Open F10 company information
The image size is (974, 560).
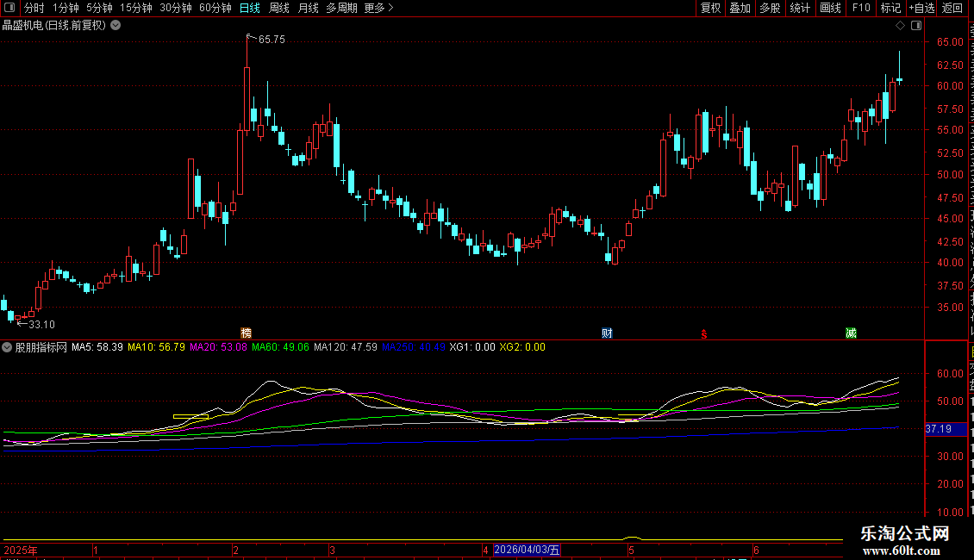861,8
